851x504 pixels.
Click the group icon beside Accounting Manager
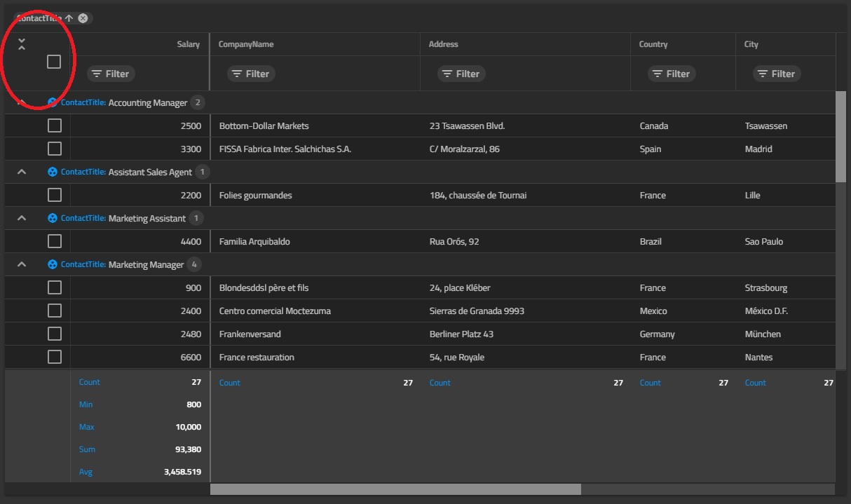pos(53,102)
